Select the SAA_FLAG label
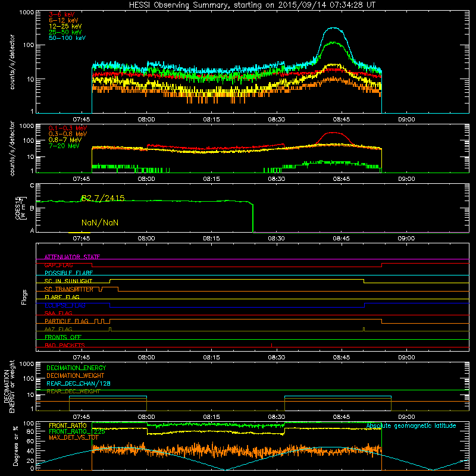Viewport: 476px width, 476px height. pos(58,313)
